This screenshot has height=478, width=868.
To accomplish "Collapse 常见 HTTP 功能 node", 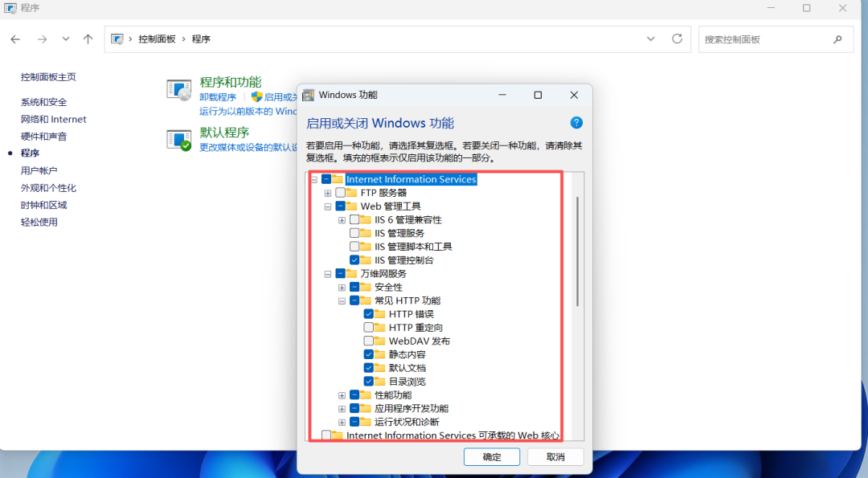I will [x=342, y=301].
